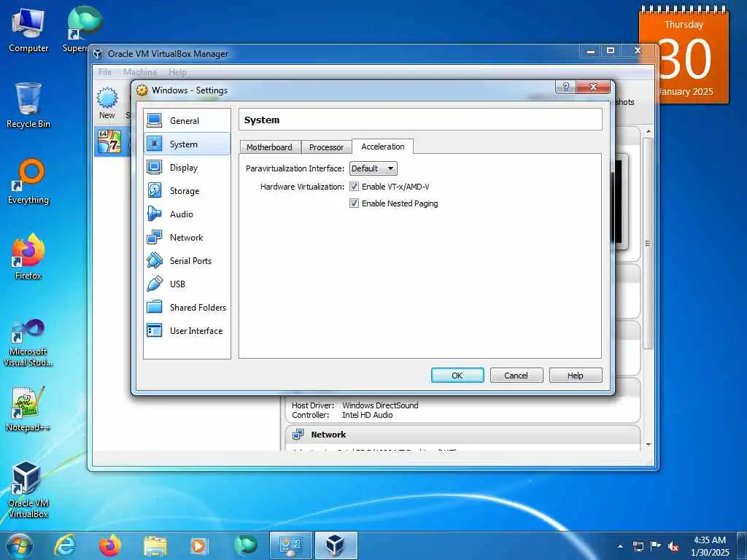Open System category in settings sidebar
This screenshot has width=747, height=560.
point(187,144)
